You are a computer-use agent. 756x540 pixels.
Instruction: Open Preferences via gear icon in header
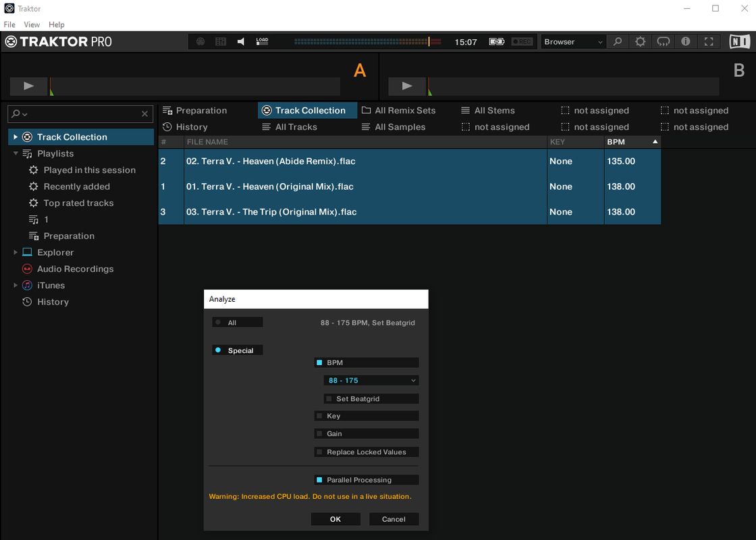click(x=641, y=41)
